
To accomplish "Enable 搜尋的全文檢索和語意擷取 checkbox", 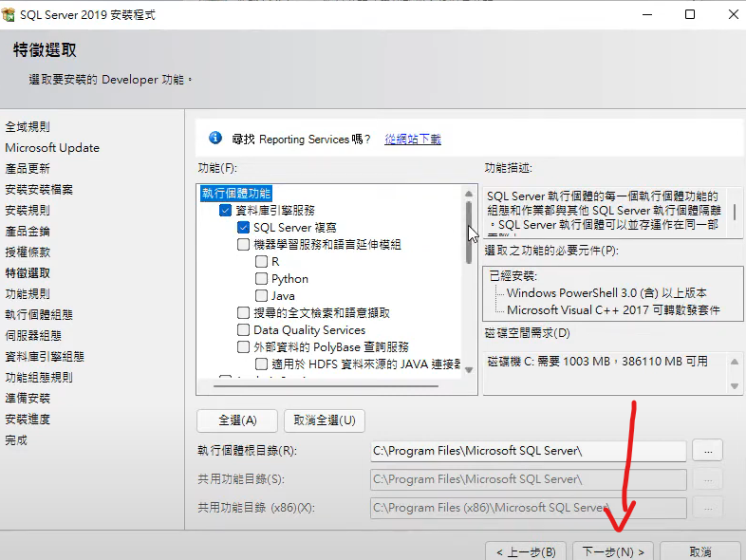I will tap(243, 313).
